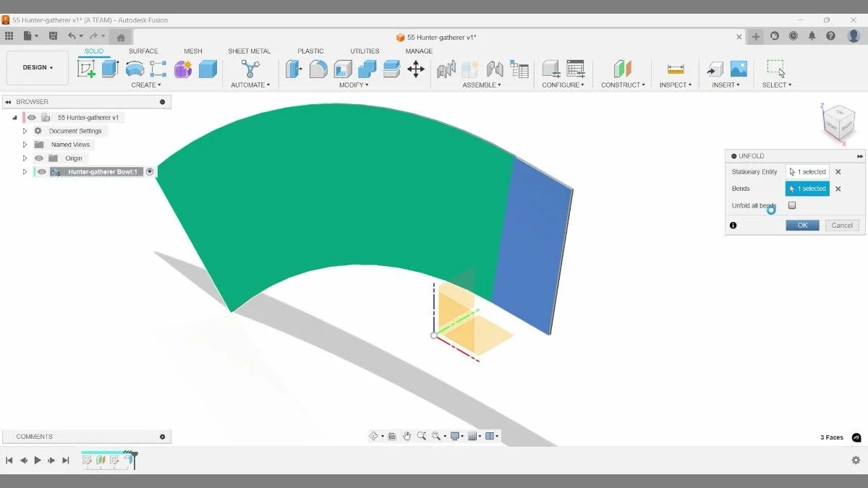Viewport: 868px width, 488px height.
Task: Open the MANAGE tab
Action: [x=419, y=51]
